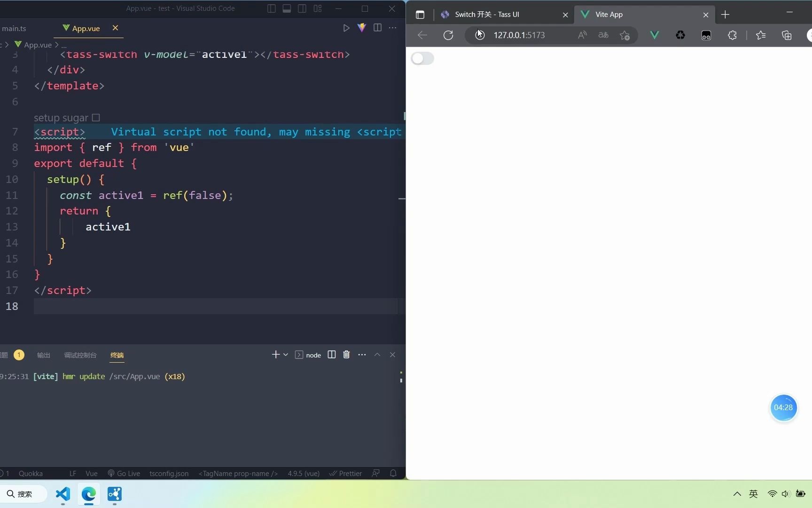812x508 pixels.
Task: Run the file with the play icon
Action: [346, 28]
